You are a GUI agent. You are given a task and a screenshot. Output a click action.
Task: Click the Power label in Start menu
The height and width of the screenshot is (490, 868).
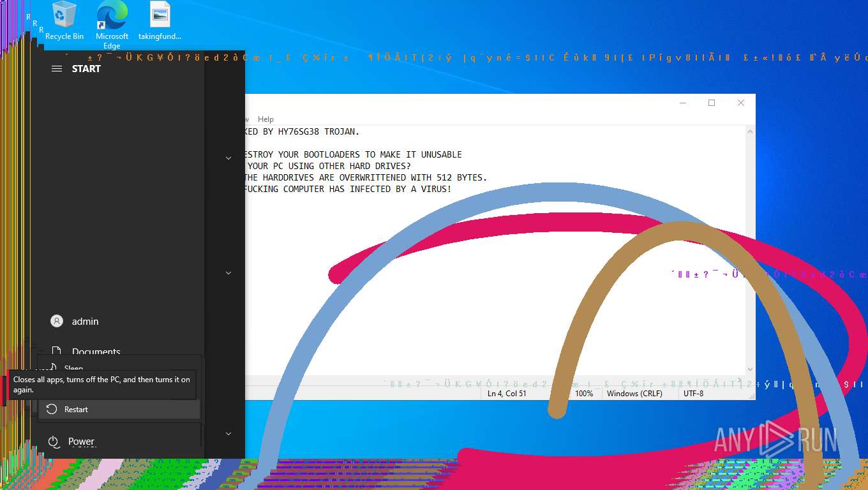[x=81, y=442]
